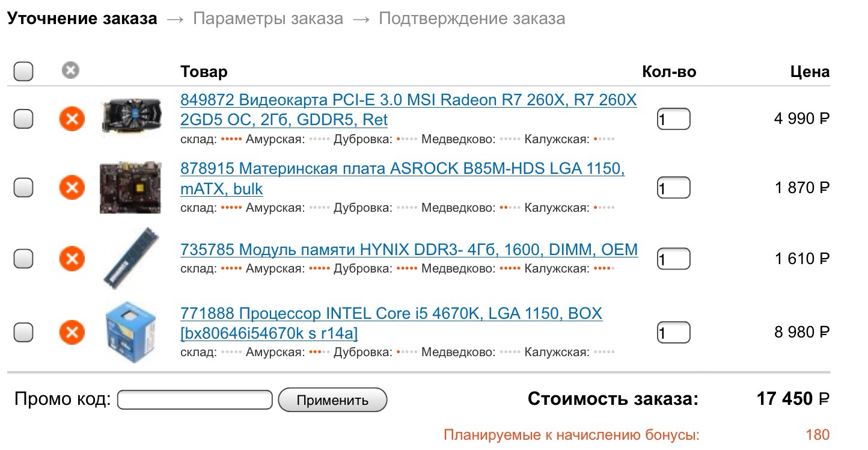Focus the promo code input field

(195, 400)
